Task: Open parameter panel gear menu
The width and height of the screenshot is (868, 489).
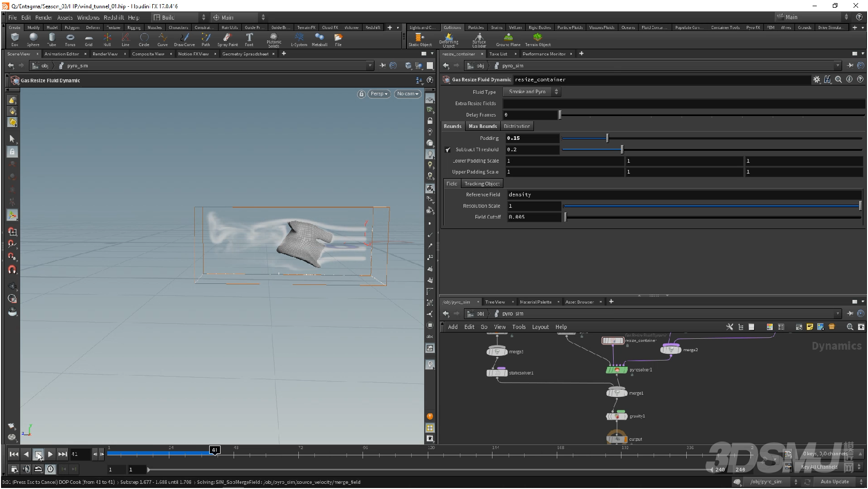Action: (x=817, y=79)
